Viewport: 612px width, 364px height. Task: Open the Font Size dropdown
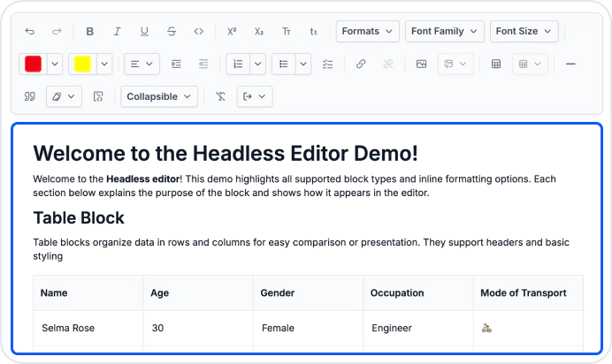click(x=524, y=31)
